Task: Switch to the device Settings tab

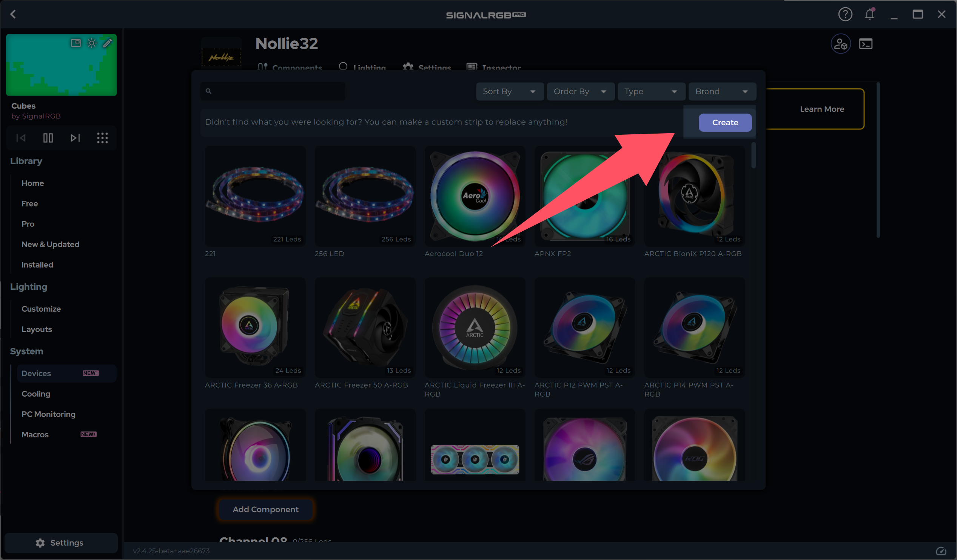Action: click(427, 66)
